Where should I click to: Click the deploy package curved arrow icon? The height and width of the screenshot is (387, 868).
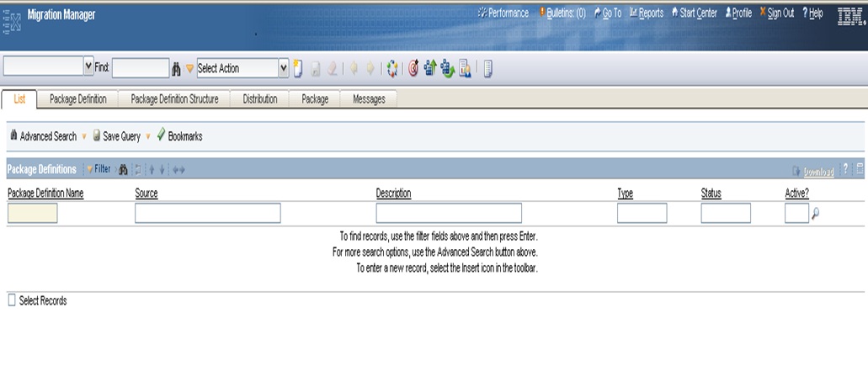pos(447,69)
